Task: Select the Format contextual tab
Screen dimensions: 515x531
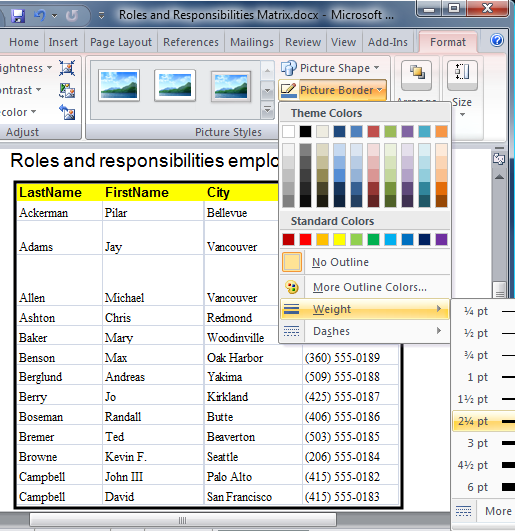Action: [x=448, y=42]
